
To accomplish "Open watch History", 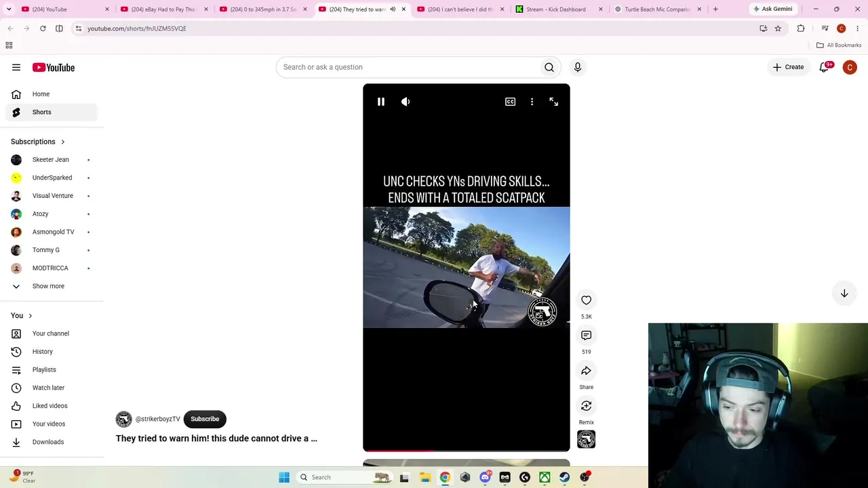I will (52, 352).
